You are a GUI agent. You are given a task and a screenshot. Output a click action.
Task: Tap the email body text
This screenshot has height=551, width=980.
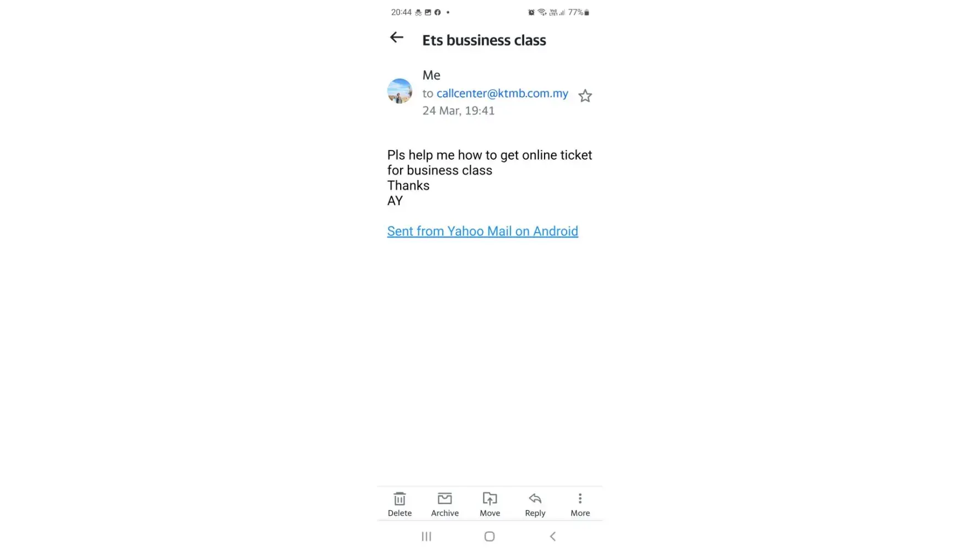(489, 178)
